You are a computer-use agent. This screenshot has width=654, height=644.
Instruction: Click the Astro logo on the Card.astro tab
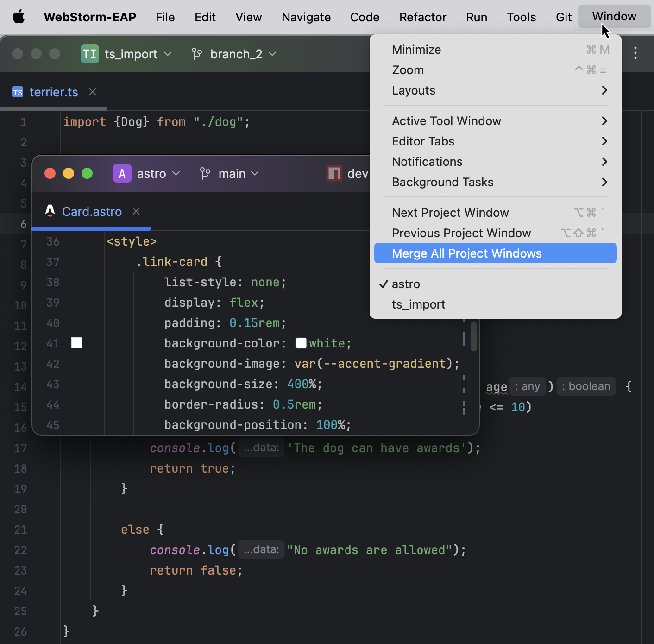pyautogui.click(x=50, y=211)
